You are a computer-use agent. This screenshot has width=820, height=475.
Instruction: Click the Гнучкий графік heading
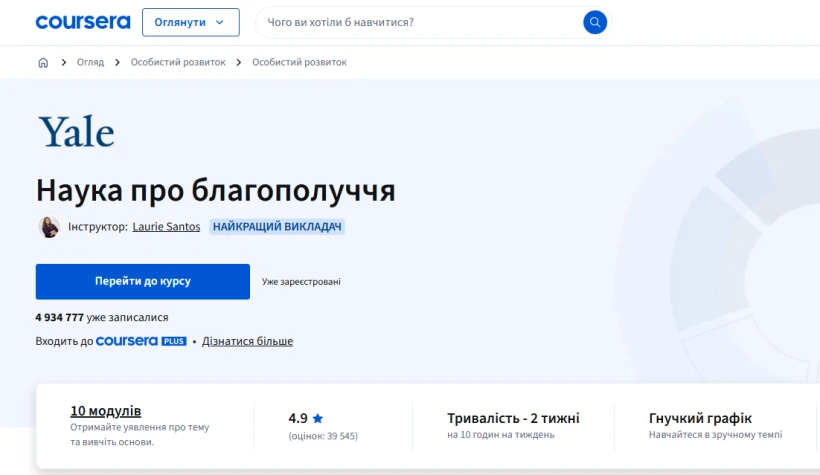coord(700,419)
